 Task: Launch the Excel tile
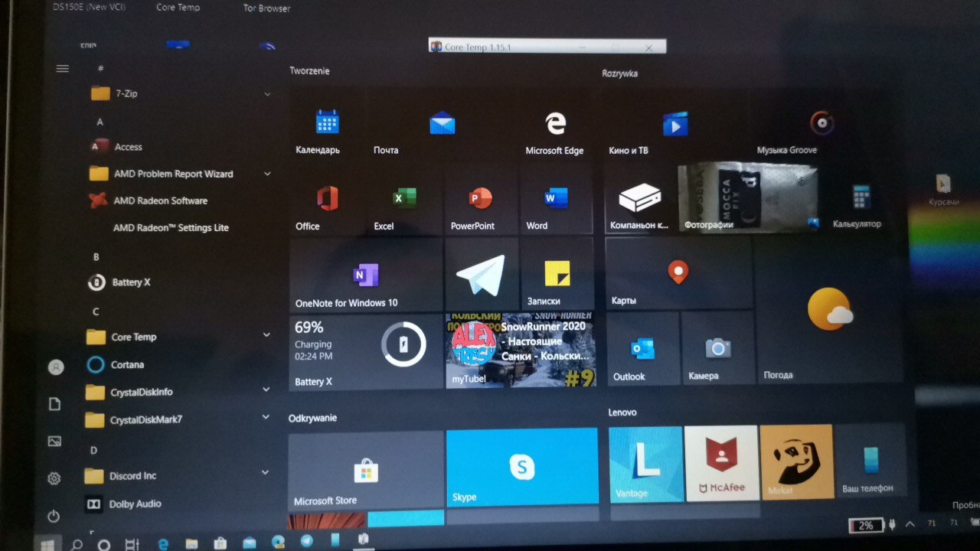pyautogui.click(x=404, y=201)
